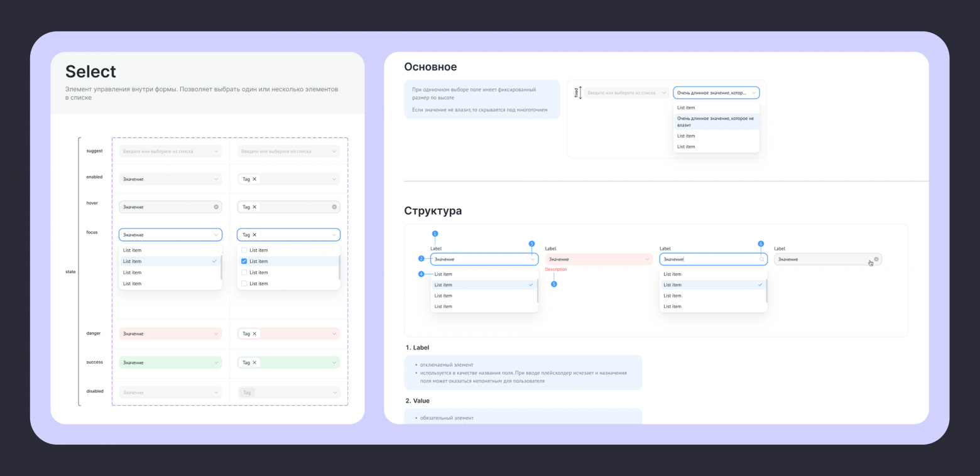980x476 pixels.
Task: Click the Select page title
Action: pos(91,71)
